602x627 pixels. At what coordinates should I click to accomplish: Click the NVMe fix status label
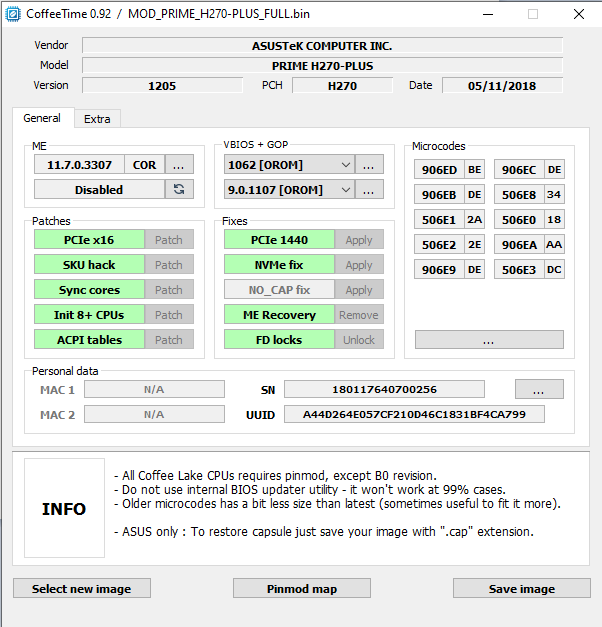(x=279, y=264)
